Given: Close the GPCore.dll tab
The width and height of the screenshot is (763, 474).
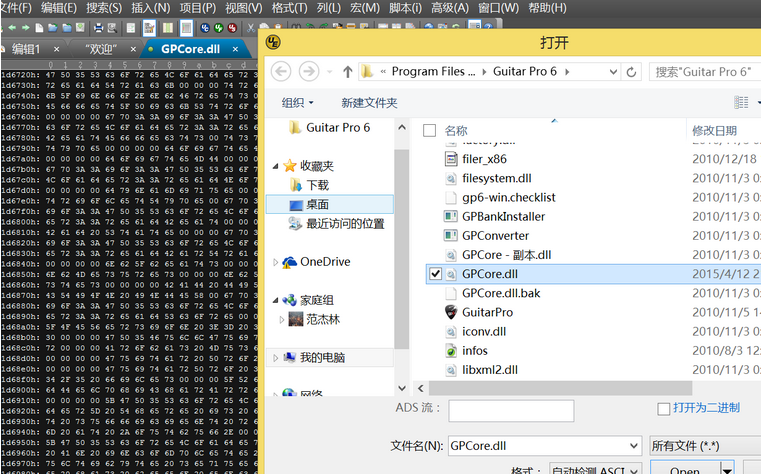Looking at the screenshot, I should point(235,49).
